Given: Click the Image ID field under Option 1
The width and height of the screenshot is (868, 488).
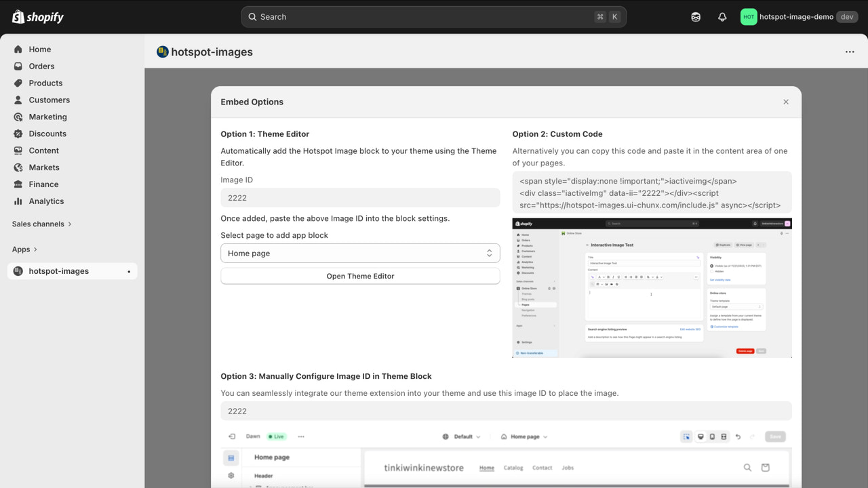Looking at the screenshot, I should pyautogui.click(x=360, y=198).
